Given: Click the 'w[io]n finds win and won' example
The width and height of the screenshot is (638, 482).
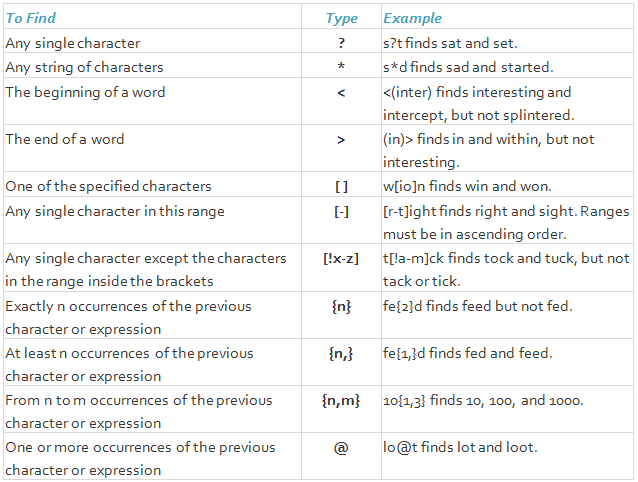Looking at the screenshot, I should coord(468,186).
